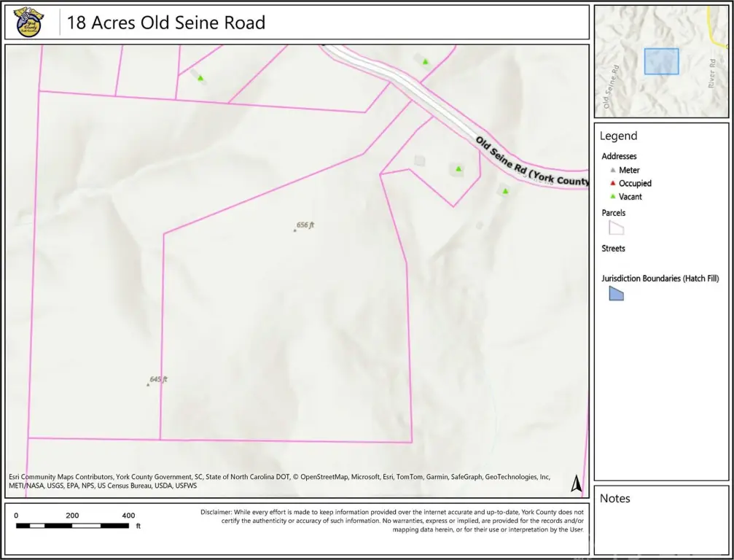Viewport: 734px width, 560px height.
Task: Click the map title 18 Acres Old Seine Road
Action: [x=166, y=23]
